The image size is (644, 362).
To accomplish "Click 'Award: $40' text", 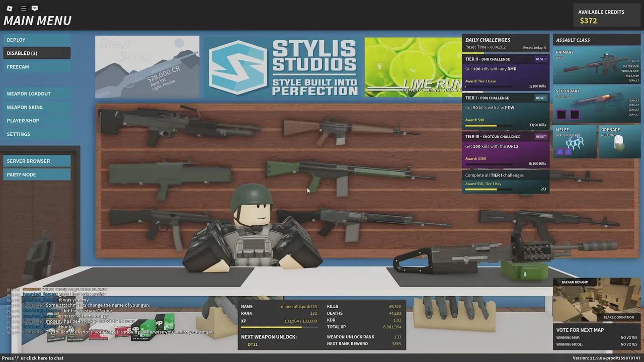I will click(474, 120).
